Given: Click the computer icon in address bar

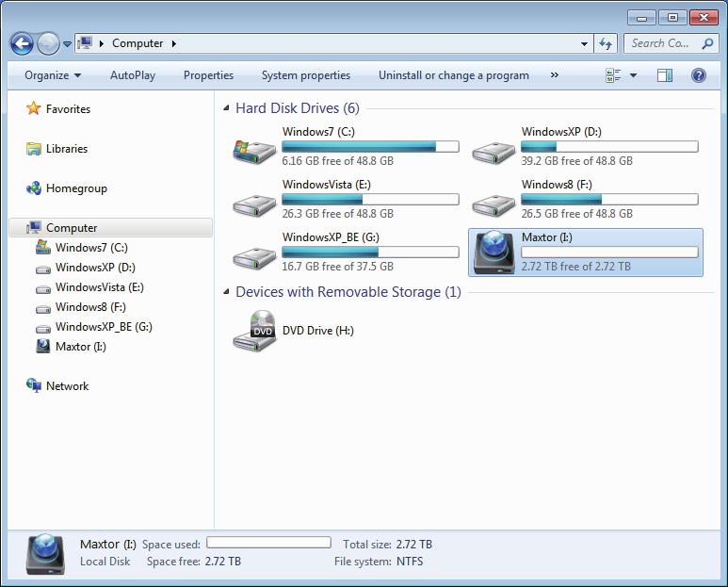Looking at the screenshot, I should click(85, 43).
